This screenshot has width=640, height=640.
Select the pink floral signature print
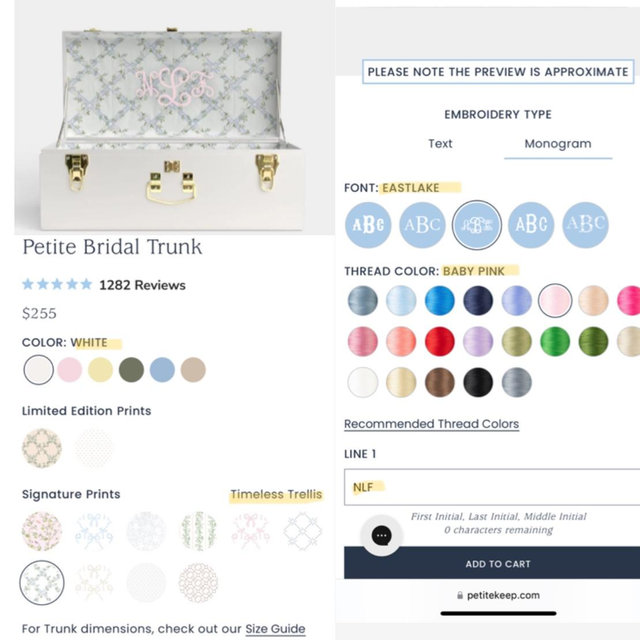(42, 531)
